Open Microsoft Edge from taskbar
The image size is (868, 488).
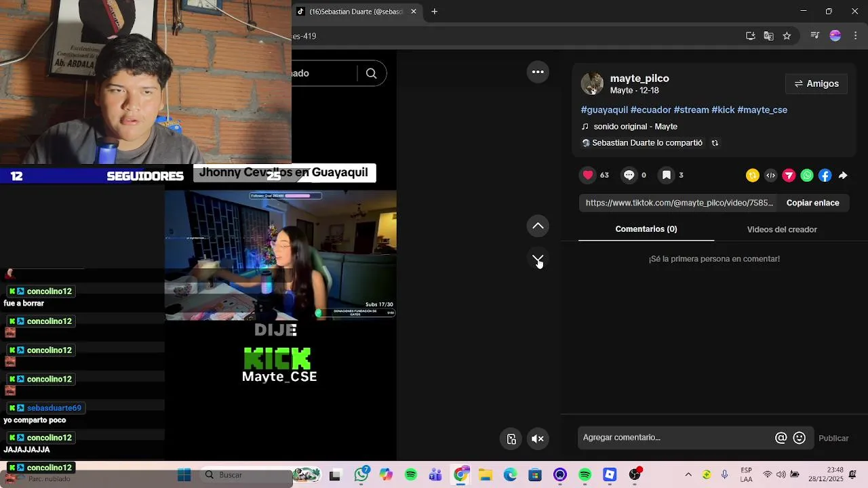point(510,475)
